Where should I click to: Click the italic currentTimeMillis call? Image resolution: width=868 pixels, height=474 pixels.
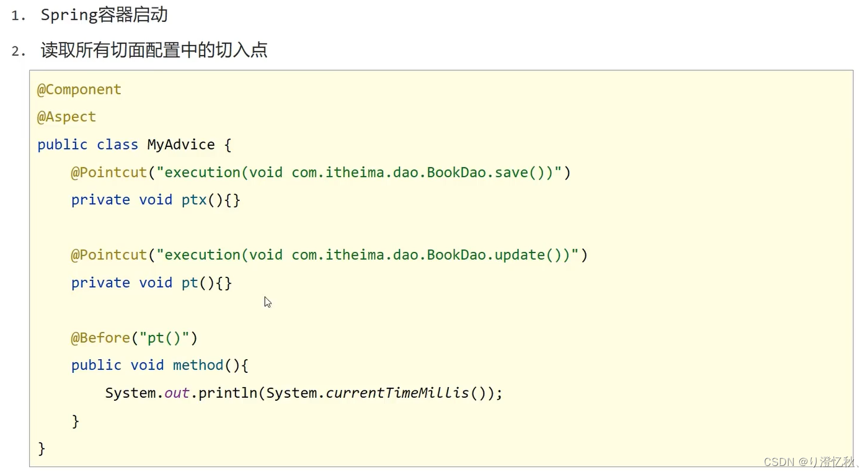click(x=397, y=393)
